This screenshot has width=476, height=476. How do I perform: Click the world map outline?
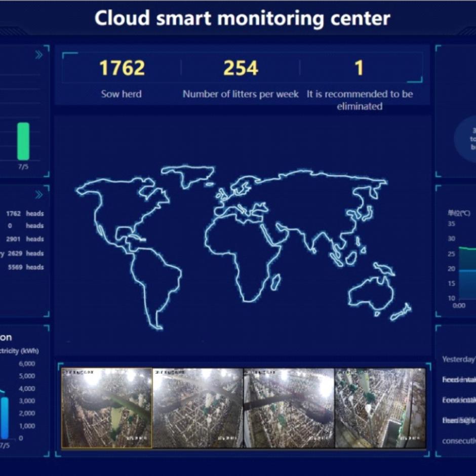coord(243,248)
